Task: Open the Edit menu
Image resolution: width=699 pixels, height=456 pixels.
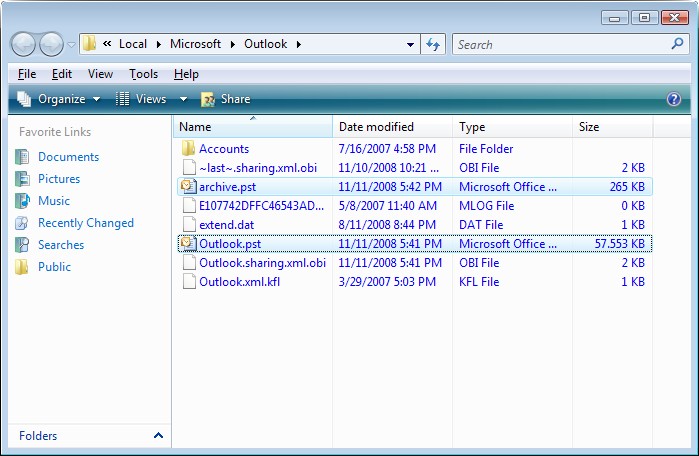Action: [x=62, y=74]
